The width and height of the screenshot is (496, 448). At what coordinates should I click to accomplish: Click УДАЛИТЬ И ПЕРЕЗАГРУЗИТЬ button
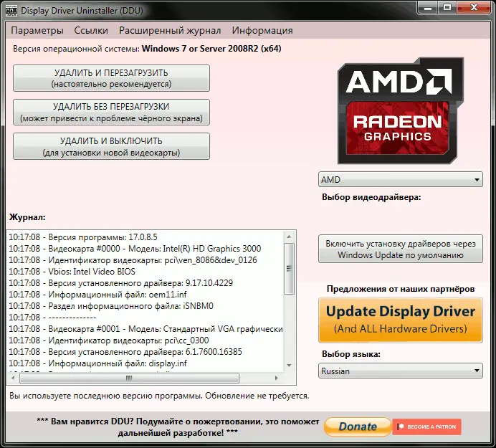111,78
